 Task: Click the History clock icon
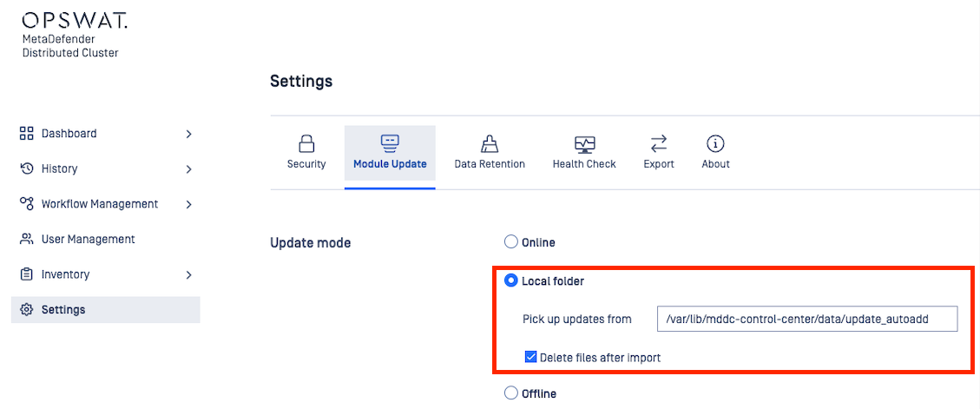coord(26,168)
